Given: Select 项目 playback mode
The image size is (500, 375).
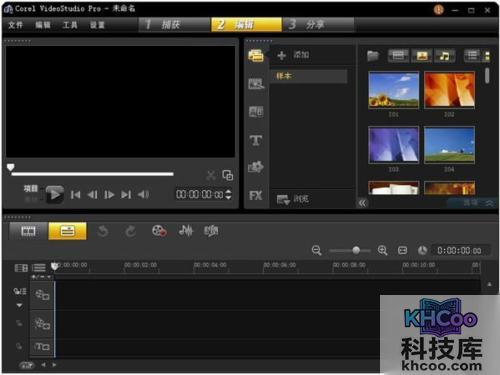Looking at the screenshot, I should (31, 188).
